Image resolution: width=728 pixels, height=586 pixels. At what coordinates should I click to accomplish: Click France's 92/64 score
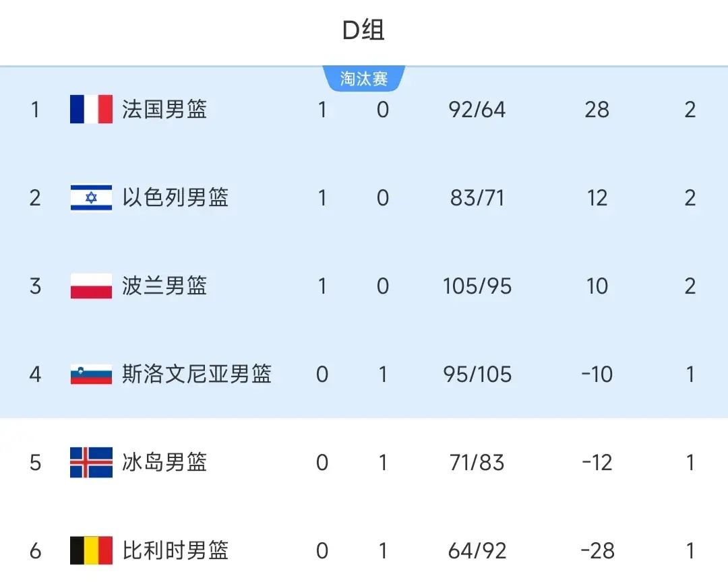click(477, 109)
